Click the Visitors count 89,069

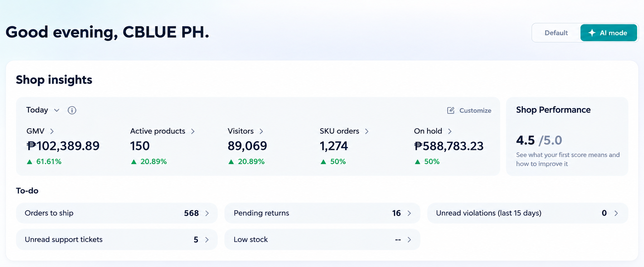click(x=247, y=146)
